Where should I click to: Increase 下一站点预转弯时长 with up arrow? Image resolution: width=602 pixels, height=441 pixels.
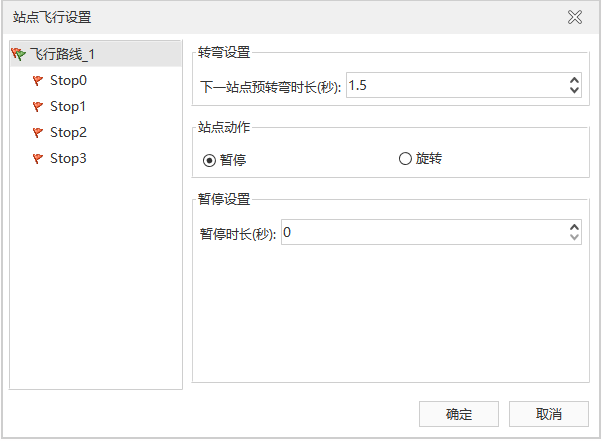pyautogui.click(x=574, y=80)
